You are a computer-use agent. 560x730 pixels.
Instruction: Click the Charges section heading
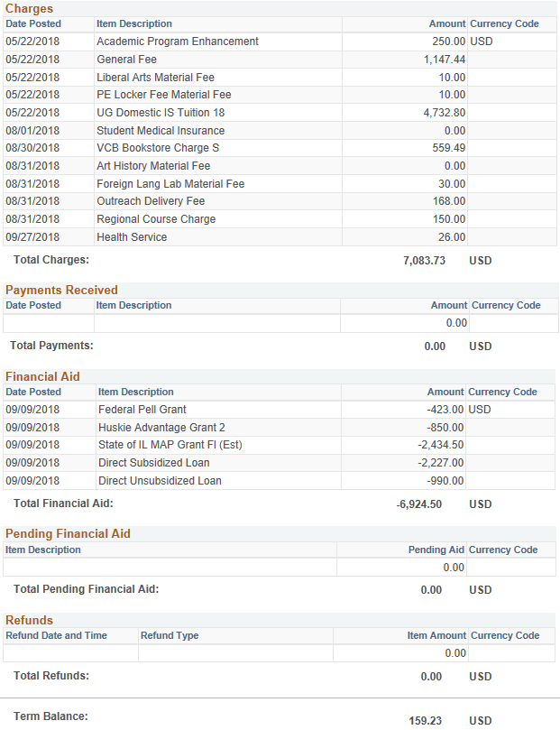click(29, 8)
